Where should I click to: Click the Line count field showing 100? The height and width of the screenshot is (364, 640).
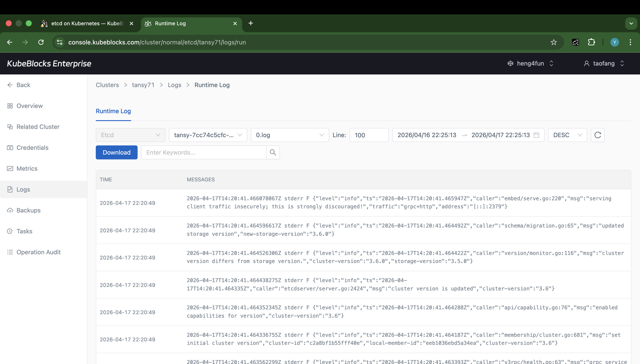369,135
